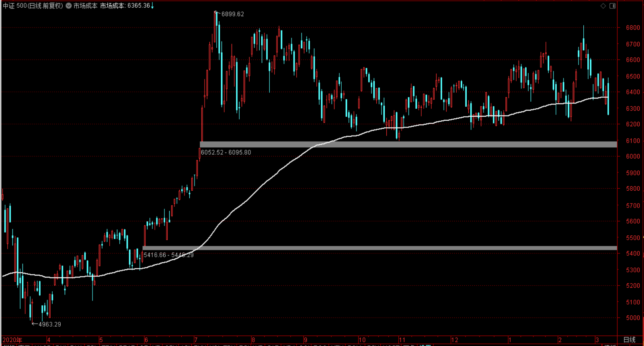The width and height of the screenshot is (644, 346).
Task: Click the 2020年 label on the time axis
Action: point(12,340)
